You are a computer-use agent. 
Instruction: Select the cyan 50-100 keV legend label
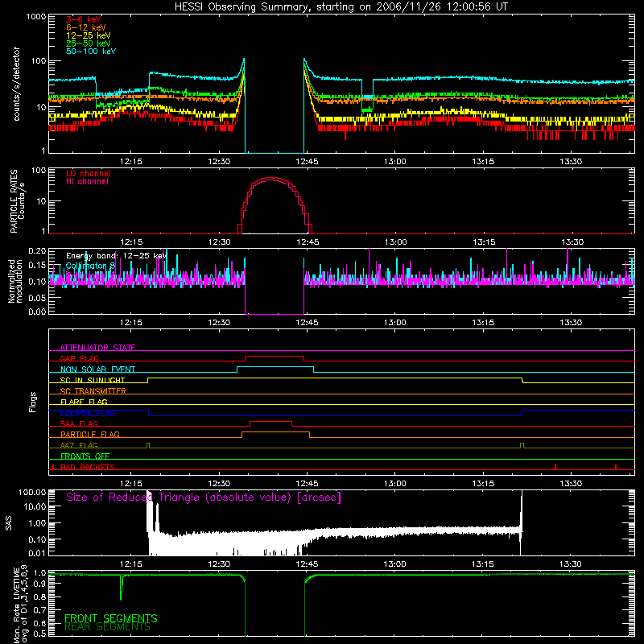91,52
